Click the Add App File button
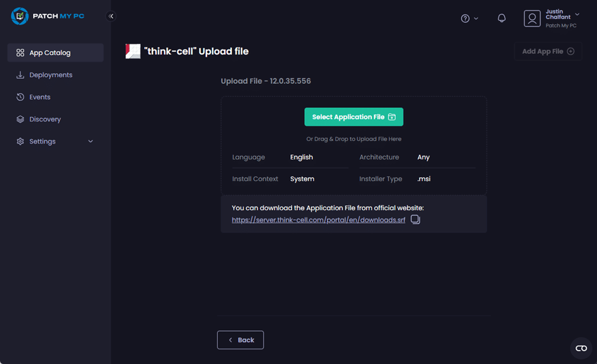Viewport: 597px width, 364px height. 547,51
